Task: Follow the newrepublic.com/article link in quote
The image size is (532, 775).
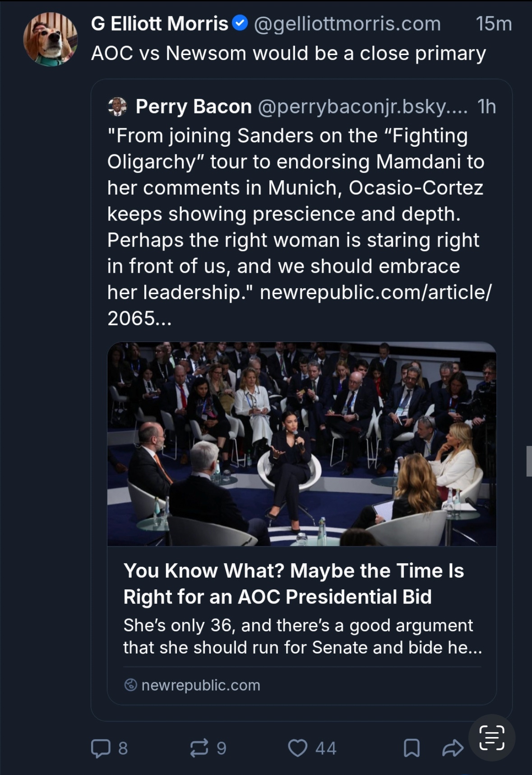Action: pos(375,292)
